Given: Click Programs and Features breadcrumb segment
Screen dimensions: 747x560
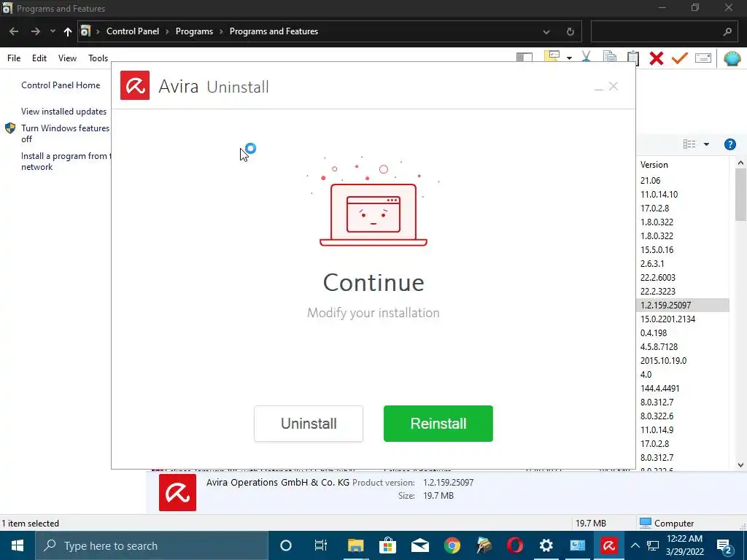Looking at the screenshot, I should (274, 31).
